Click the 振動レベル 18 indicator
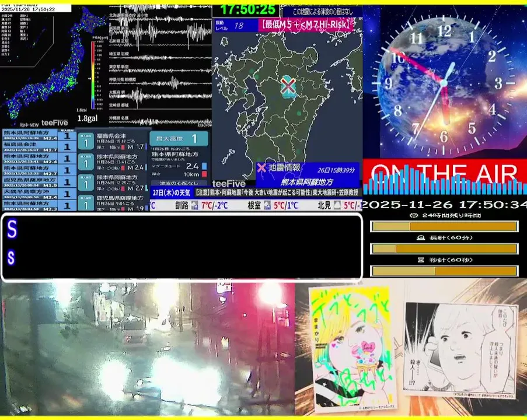This screenshot has height=420, width=527. 236,25
